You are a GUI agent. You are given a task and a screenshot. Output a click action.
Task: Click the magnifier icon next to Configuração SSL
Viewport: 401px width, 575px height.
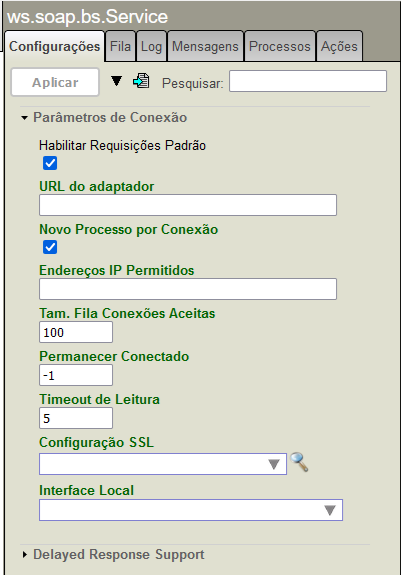click(x=299, y=462)
